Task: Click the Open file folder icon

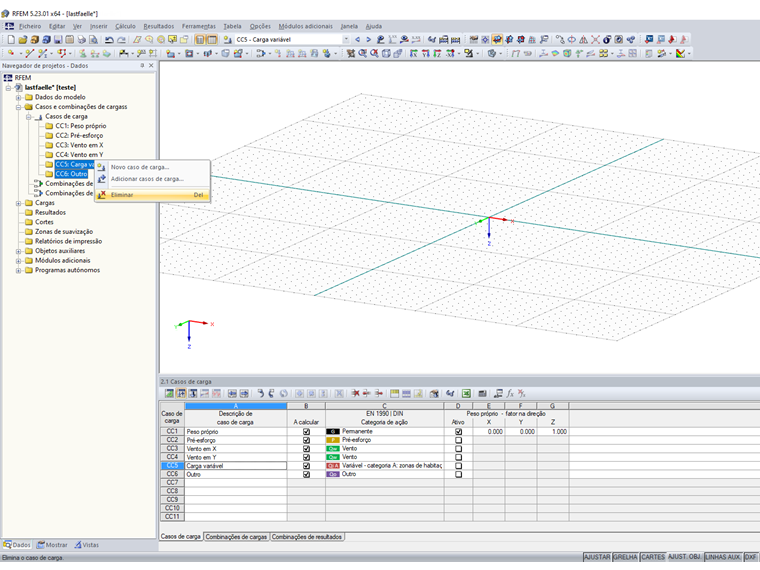Action: [23, 40]
